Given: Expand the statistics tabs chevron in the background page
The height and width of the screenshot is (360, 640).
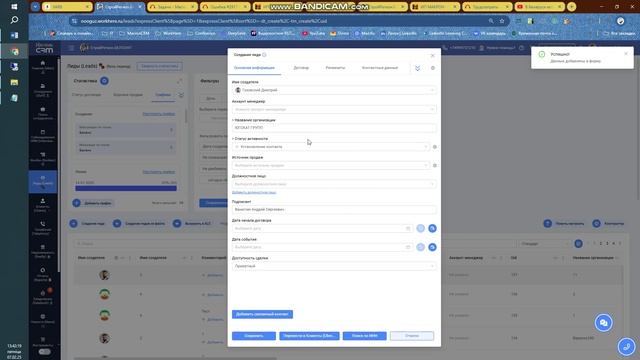Looking at the screenshot, I should click(181, 95).
